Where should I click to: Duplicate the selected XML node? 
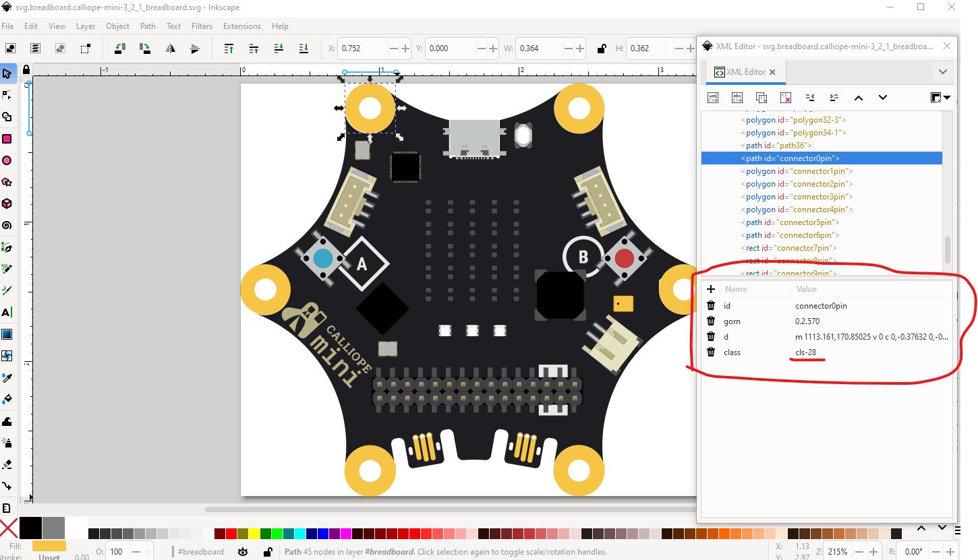[761, 98]
